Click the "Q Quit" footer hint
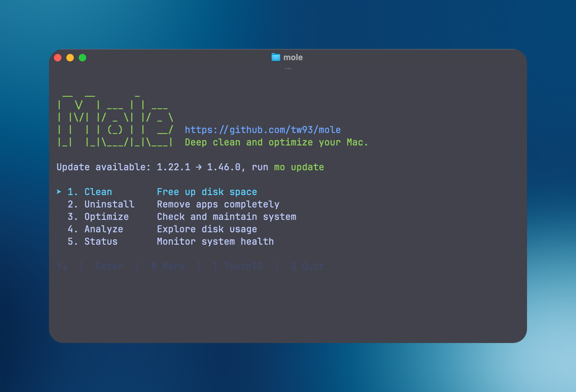 pos(307,266)
